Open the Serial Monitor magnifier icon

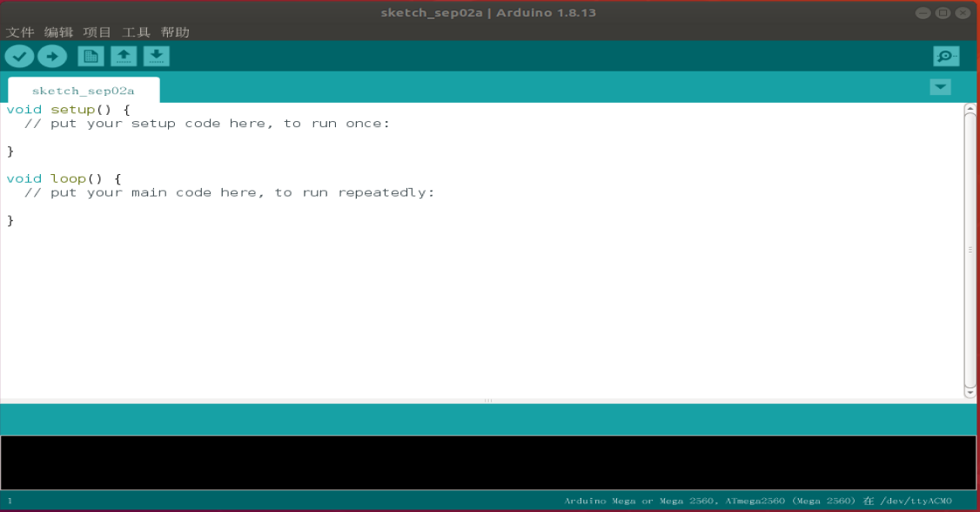pos(945,57)
